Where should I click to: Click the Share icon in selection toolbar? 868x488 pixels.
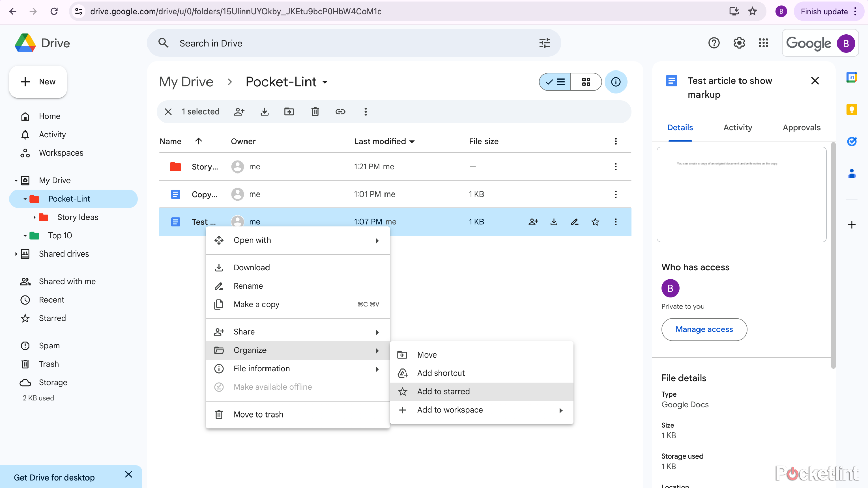239,111
